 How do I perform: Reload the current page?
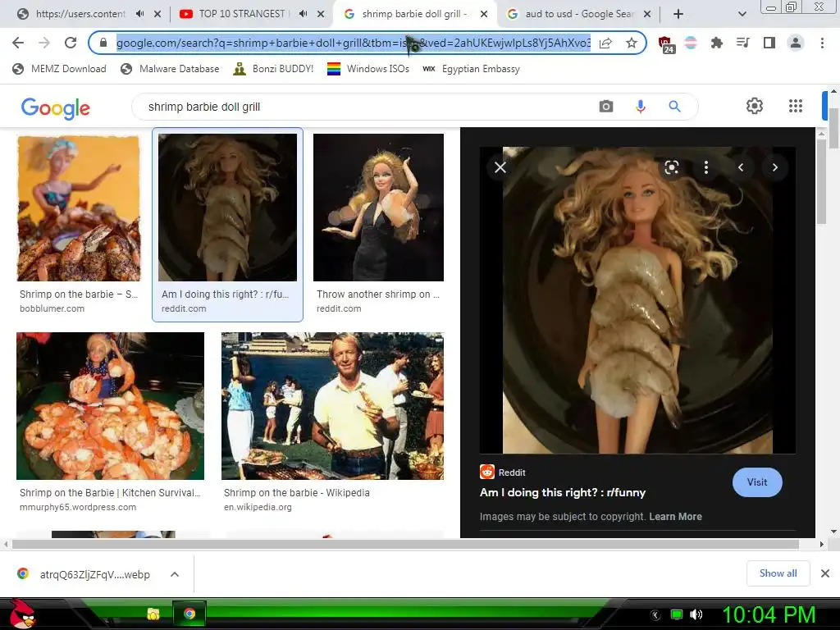(71, 43)
